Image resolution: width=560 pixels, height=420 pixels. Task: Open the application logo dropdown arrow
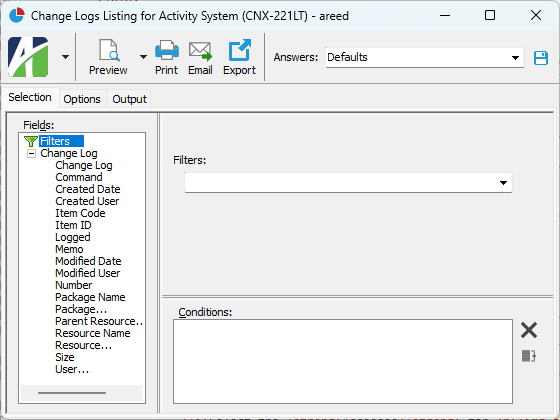tap(65, 57)
